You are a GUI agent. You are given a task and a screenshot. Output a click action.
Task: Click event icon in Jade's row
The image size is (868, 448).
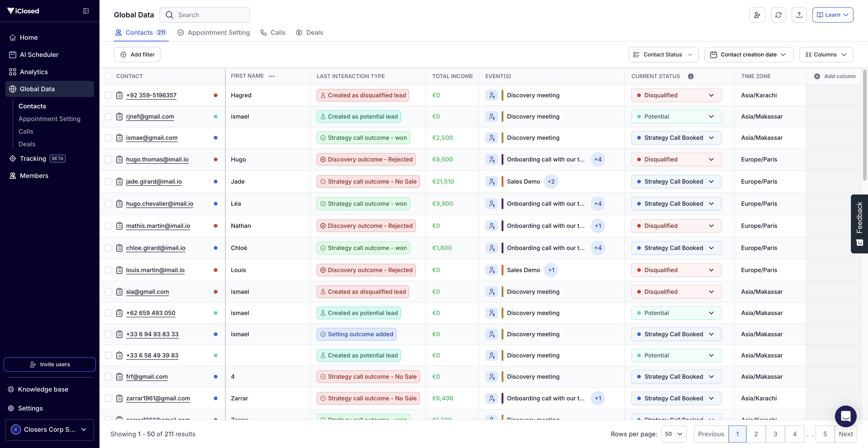pos(492,182)
